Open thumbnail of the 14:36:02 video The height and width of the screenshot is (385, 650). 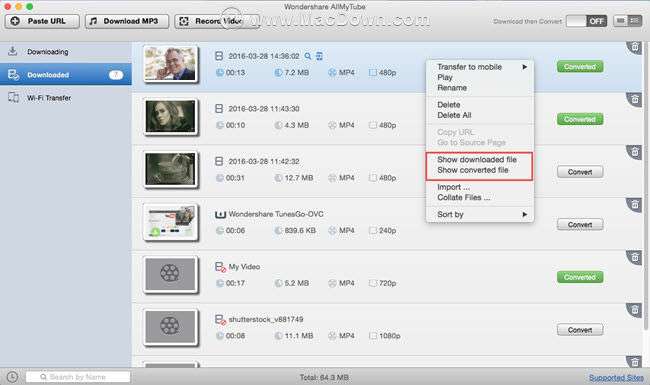[170, 64]
